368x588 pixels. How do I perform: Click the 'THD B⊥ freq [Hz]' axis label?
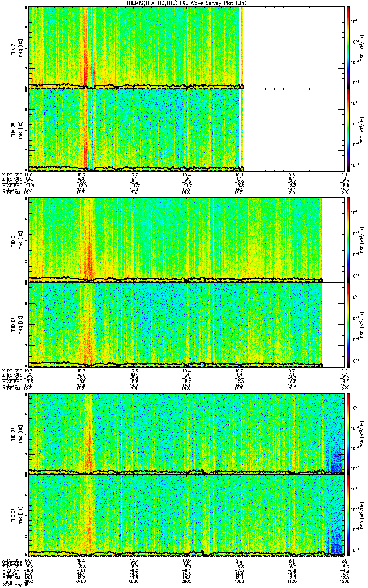(16, 240)
